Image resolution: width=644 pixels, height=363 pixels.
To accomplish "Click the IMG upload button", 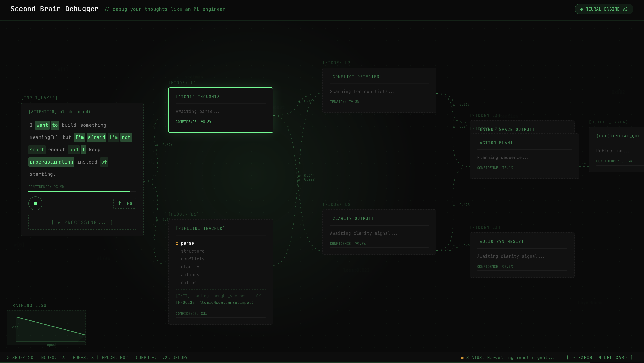I will (x=125, y=203).
